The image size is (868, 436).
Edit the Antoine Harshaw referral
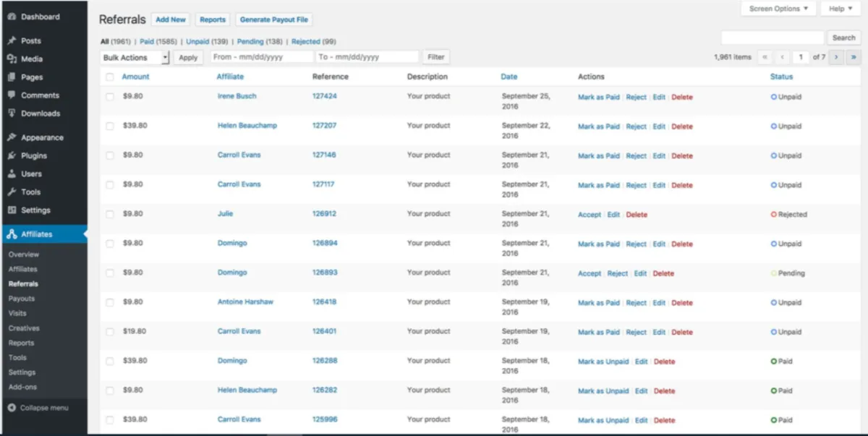tap(659, 303)
